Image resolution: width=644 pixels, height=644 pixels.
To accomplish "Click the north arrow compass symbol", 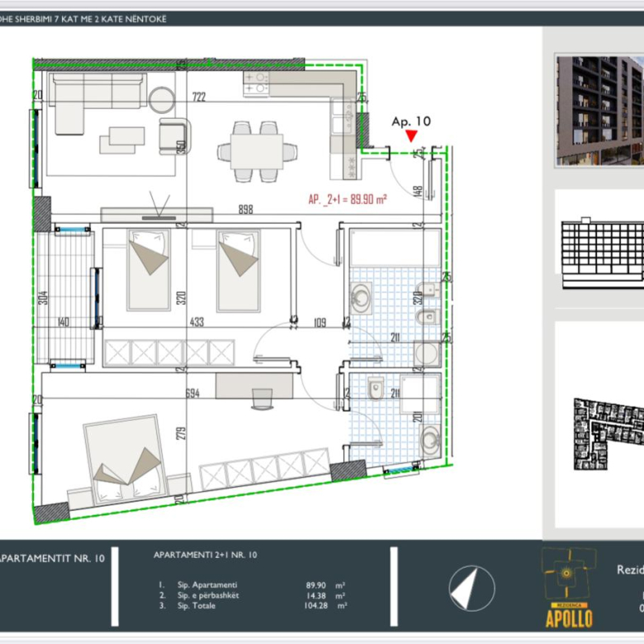I will pyautogui.click(x=471, y=589).
